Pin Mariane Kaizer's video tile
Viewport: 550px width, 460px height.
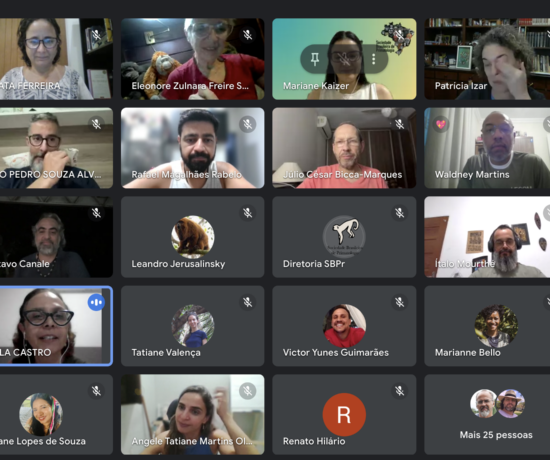(315, 59)
